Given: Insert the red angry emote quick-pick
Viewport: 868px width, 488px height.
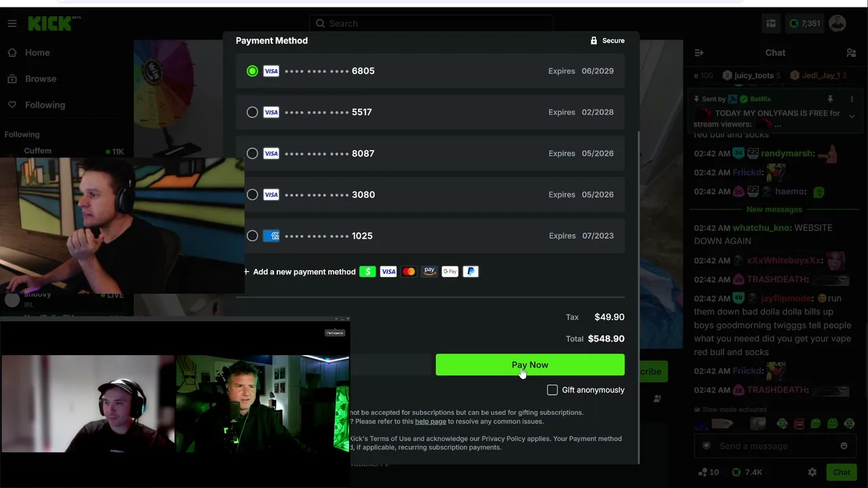Looking at the screenshot, I should click(799, 424).
